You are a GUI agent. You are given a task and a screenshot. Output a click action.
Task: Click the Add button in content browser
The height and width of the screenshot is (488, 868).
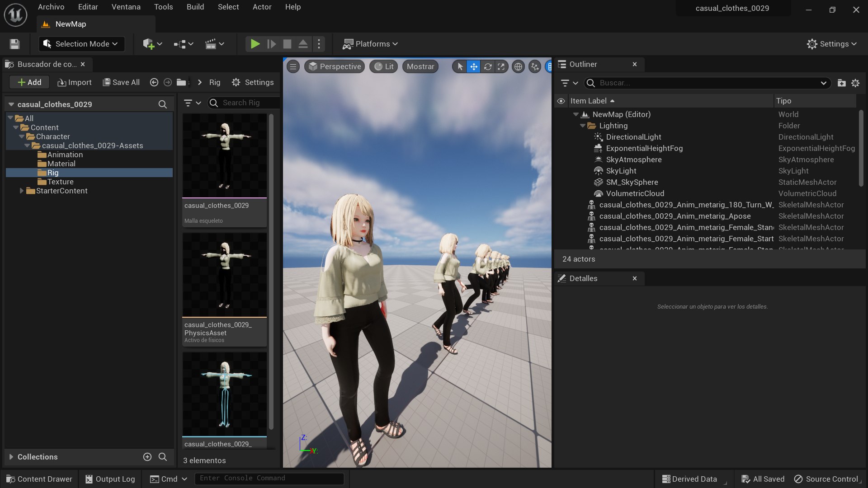pyautogui.click(x=29, y=82)
